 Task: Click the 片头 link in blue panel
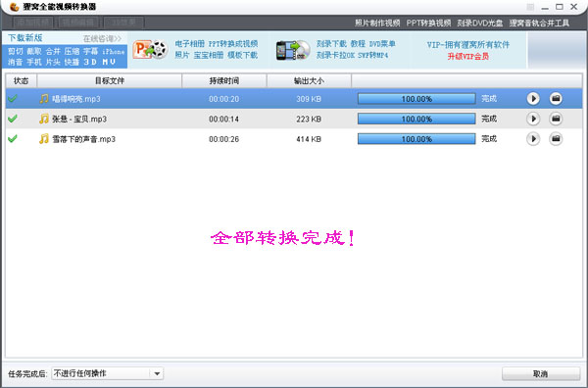pyautogui.click(x=53, y=62)
